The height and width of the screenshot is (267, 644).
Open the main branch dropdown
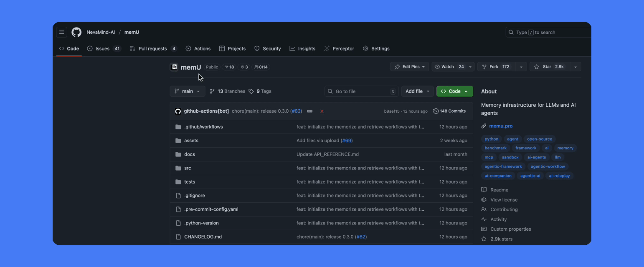pos(188,91)
